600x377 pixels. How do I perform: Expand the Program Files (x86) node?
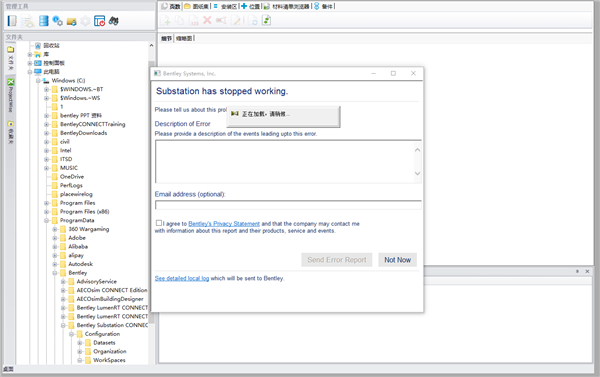(x=46, y=212)
